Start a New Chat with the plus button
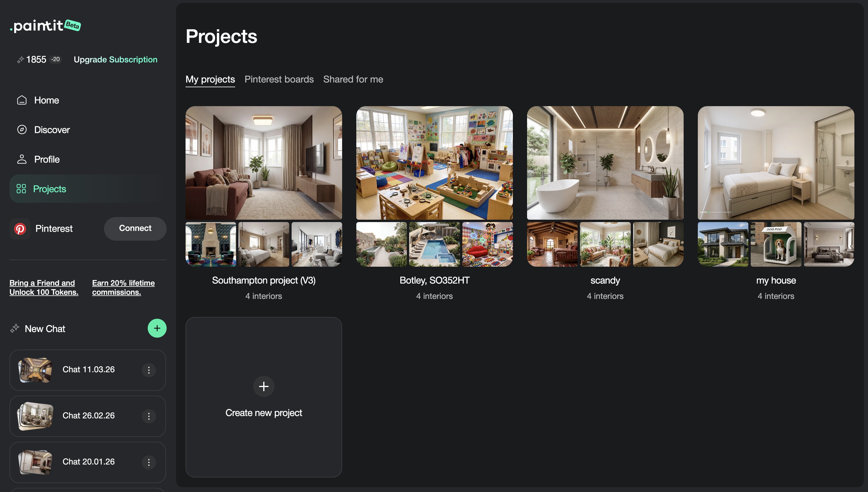The image size is (868, 492). [157, 328]
